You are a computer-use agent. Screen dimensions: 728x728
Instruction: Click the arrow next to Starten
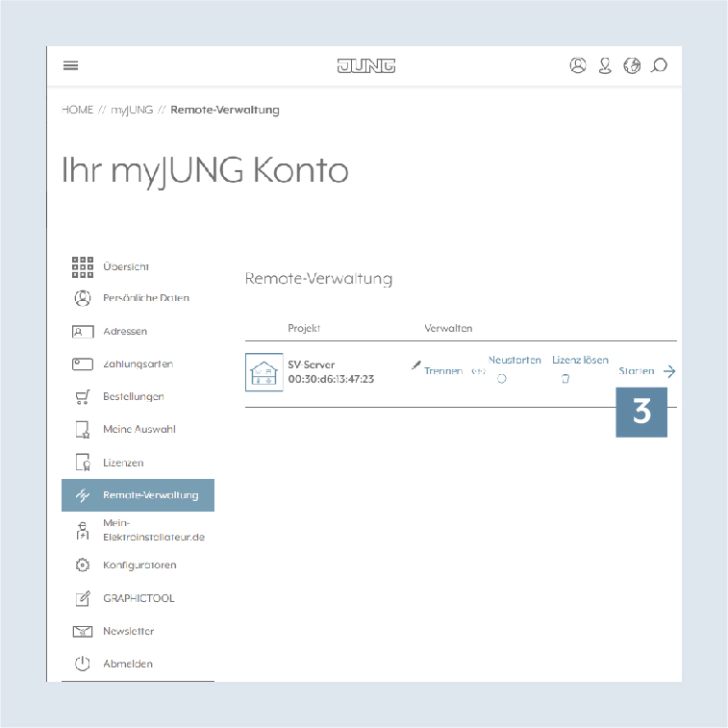point(669,371)
